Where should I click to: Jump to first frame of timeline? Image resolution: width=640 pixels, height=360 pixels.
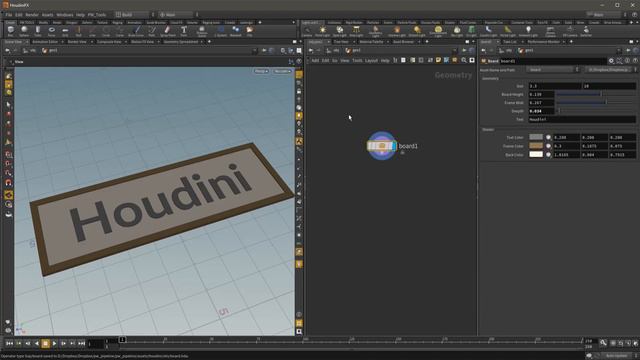click(x=9, y=344)
